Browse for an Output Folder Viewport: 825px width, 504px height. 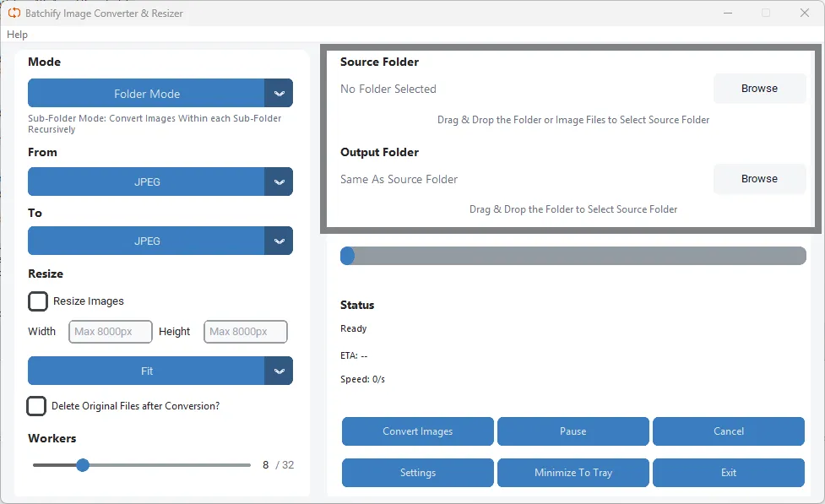pyautogui.click(x=758, y=178)
